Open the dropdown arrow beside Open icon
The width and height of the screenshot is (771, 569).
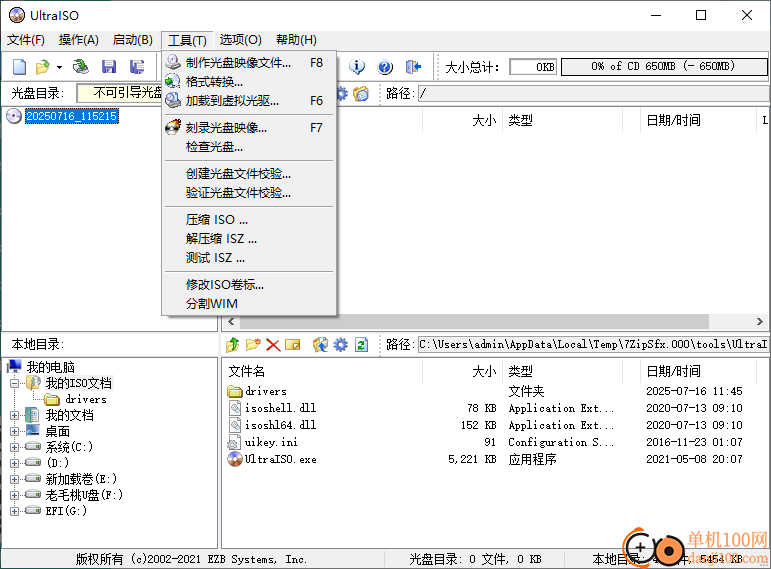coord(59,67)
